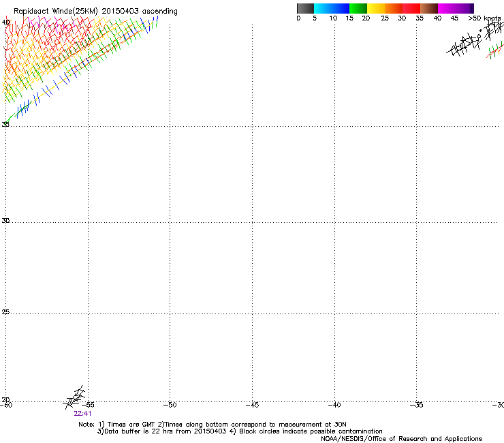Screen dimensions: 504x443
Task: Click the orange 25-30 knots color swatch
Action: [394, 8]
